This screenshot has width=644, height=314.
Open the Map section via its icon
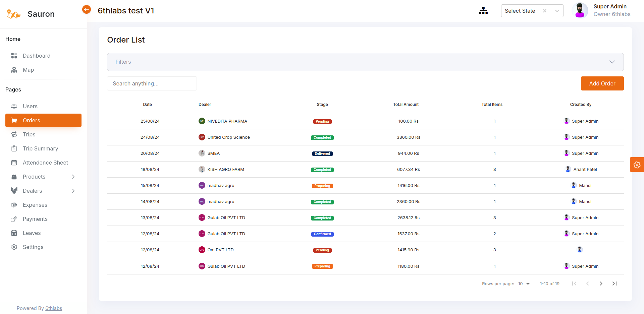coord(14,70)
